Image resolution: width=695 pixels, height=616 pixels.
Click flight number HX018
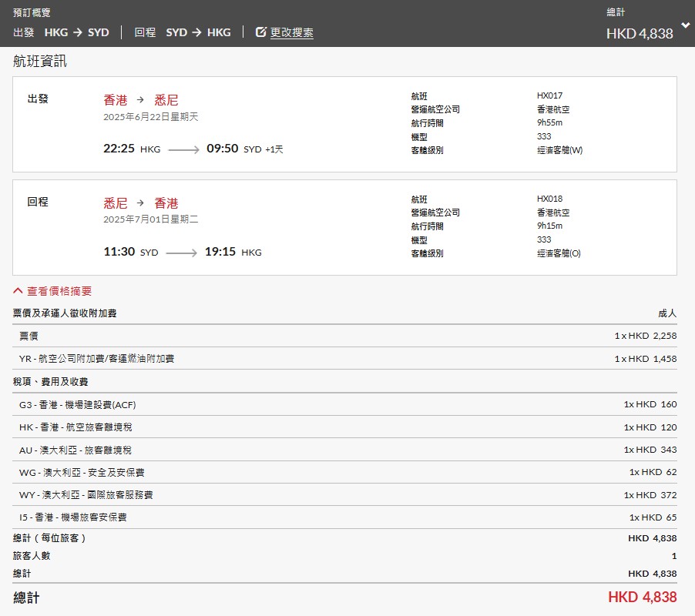[549, 199]
